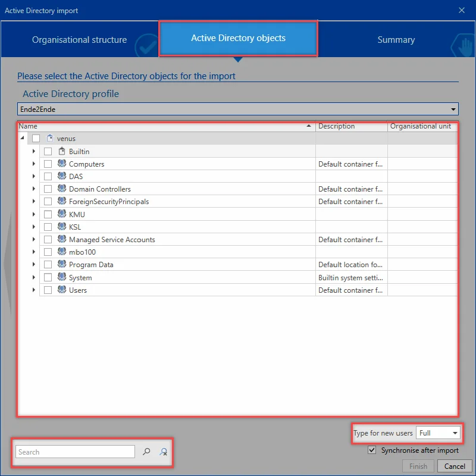Tick the mbo100 checkbox
The height and width of the screenshot is (476, 476).
(48, 252)
